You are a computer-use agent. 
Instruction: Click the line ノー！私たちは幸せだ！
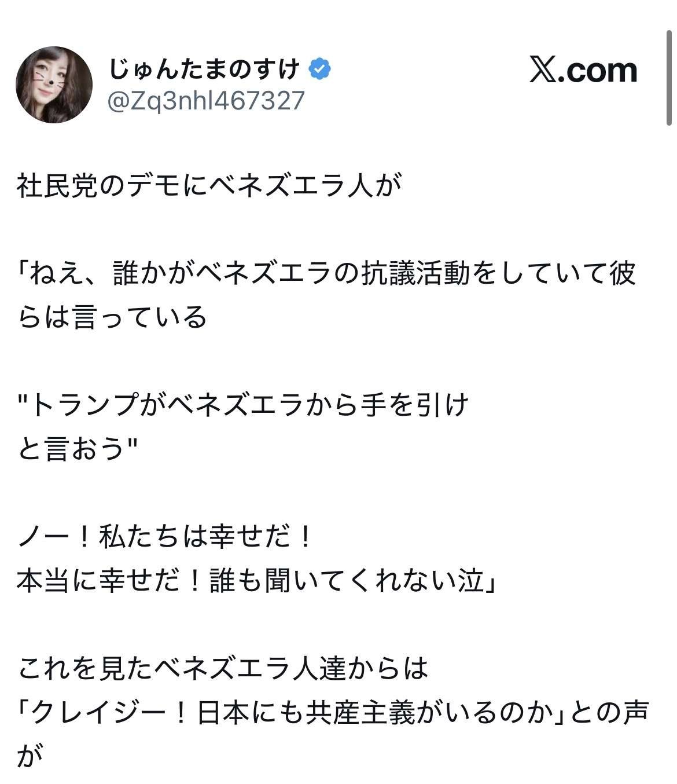coord(165,537)
